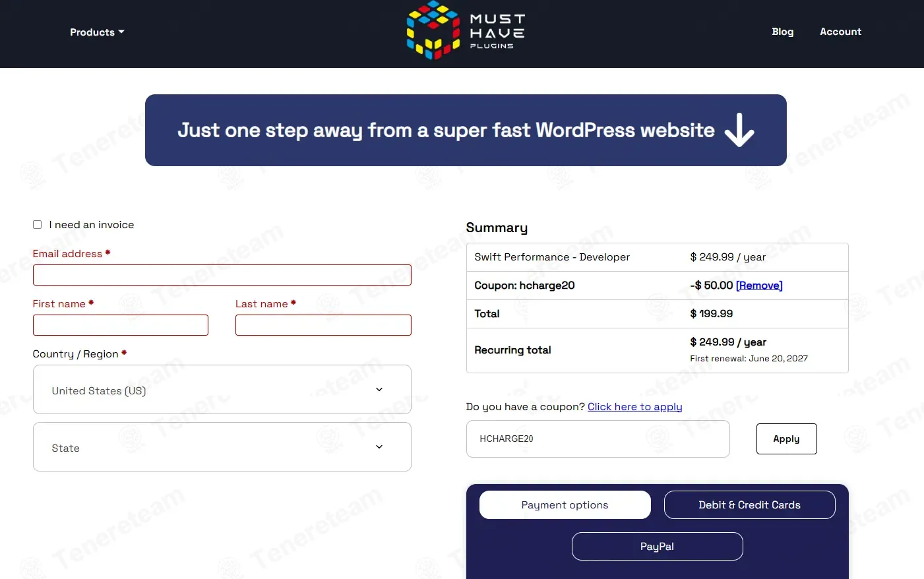Viewport: 924px width, 579px height.
Task: Click the down arrow icon in banner
Action: coord(739,130)
